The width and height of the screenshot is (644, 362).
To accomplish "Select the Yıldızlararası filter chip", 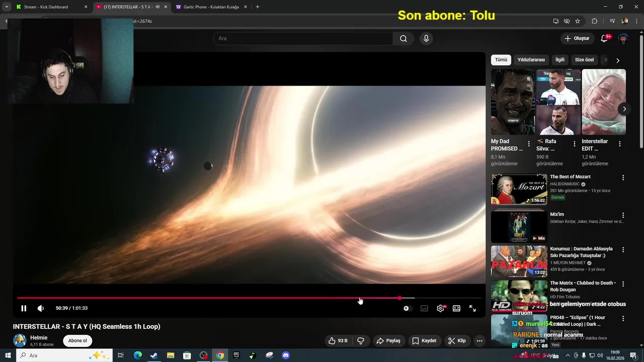I will (531, 60).
